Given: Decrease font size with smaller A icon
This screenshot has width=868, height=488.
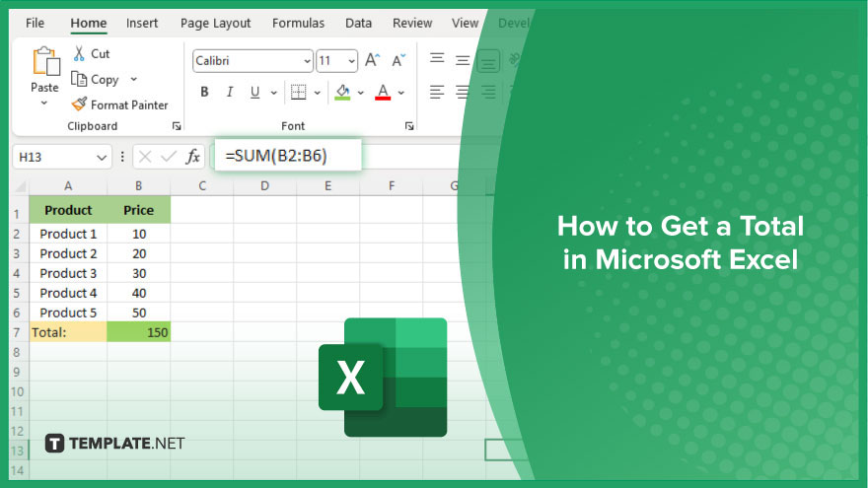Looking at the screenshot, I should click(398, 60).
